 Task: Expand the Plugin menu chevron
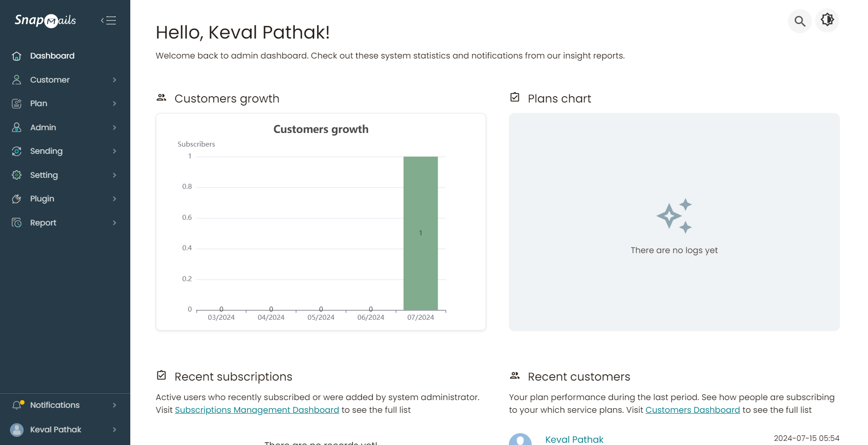click(x=114, y=199)
